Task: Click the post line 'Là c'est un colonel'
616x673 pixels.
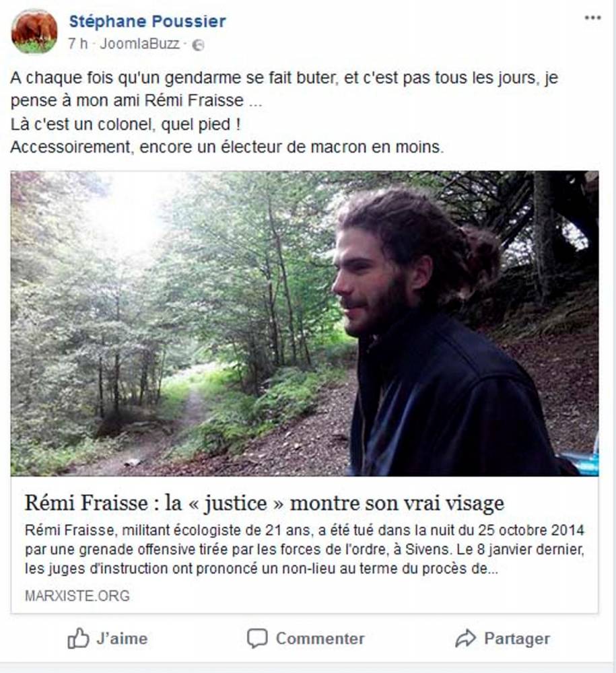Action: [125, 125]
